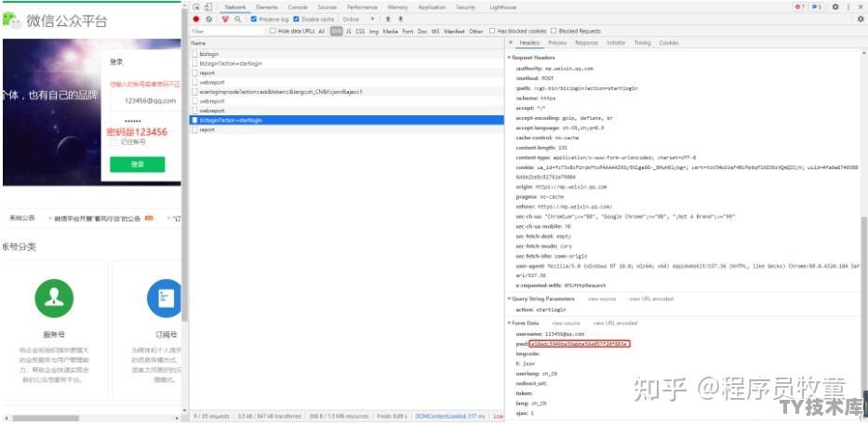868x424 pixels.
Task: Toggle the device toolbar icon
Action: pyautogui.click(x=207, y=7)
